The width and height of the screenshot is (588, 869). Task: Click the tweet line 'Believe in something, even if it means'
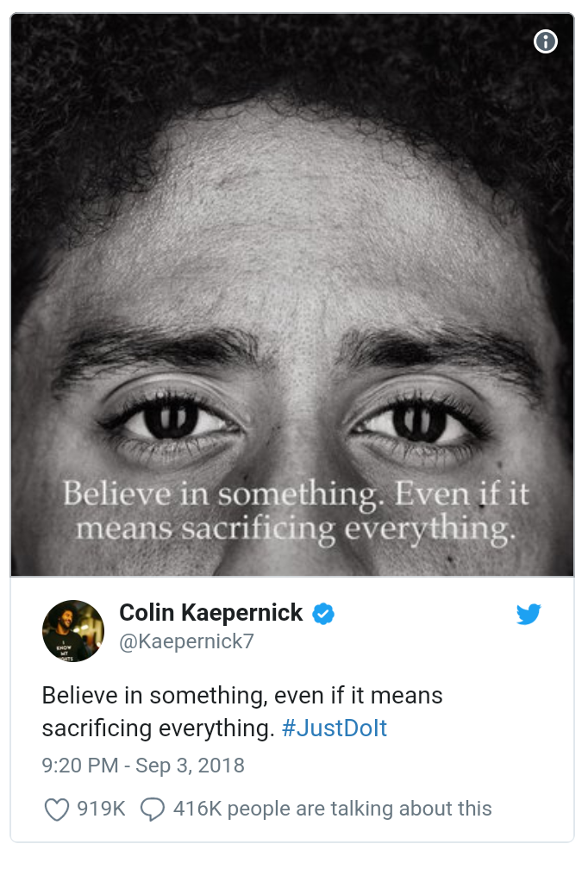click(242, 695)
